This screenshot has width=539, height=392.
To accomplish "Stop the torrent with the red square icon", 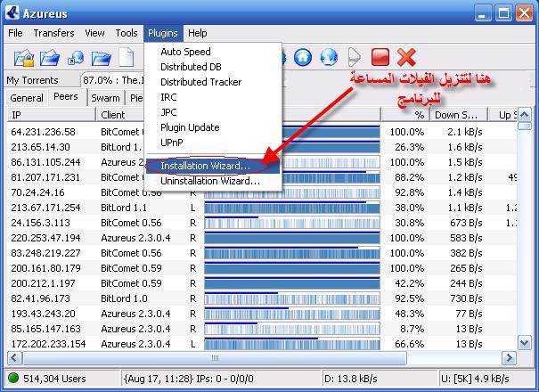I will [380, 57].
